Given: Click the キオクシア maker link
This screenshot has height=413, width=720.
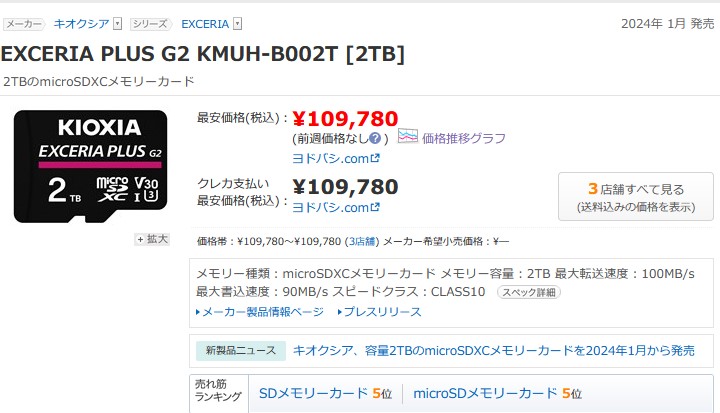Looking at the screenshot, I should pos(81,24).
